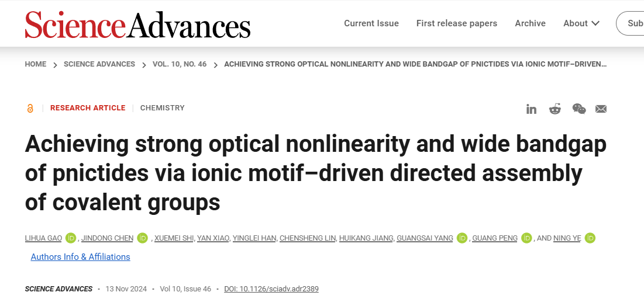Share article via WeChat

(x=578, y=109)
